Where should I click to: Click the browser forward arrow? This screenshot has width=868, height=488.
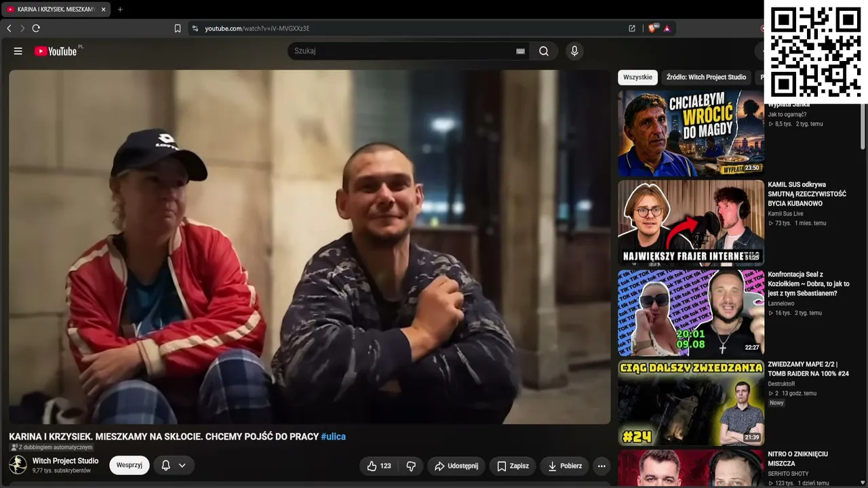pos(22,28)
